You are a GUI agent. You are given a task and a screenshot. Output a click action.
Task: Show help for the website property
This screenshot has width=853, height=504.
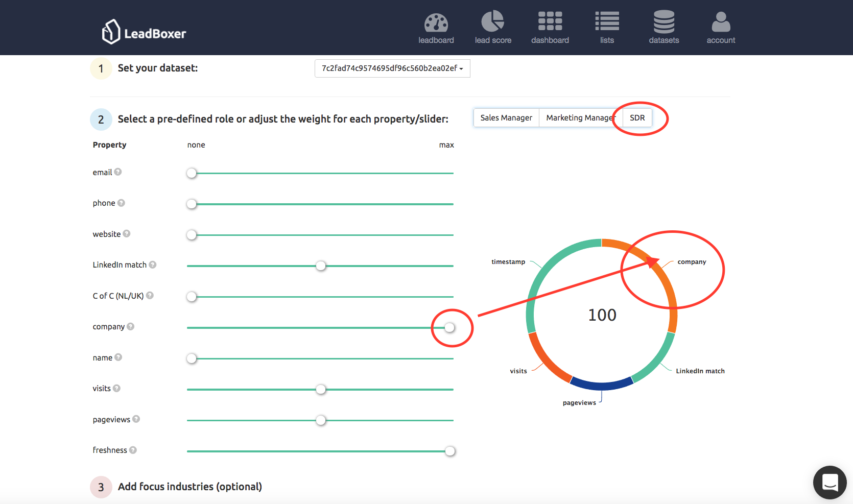[x=127, y=234]
